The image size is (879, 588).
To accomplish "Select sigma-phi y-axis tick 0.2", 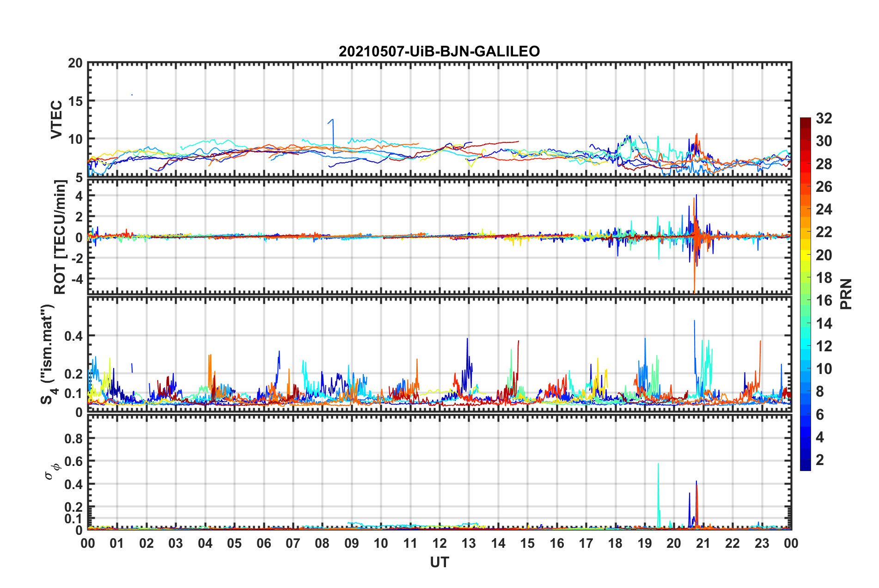I will (73, 507).
